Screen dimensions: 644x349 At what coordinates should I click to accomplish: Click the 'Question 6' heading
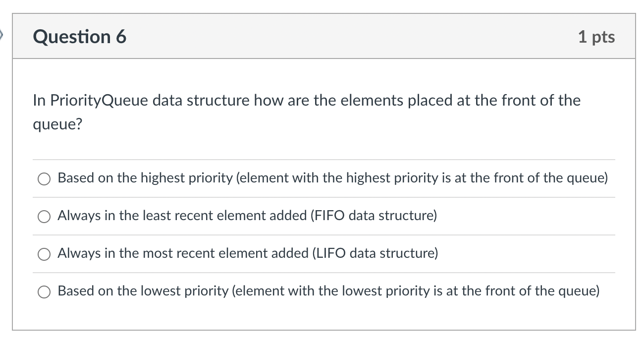[80, 37]
